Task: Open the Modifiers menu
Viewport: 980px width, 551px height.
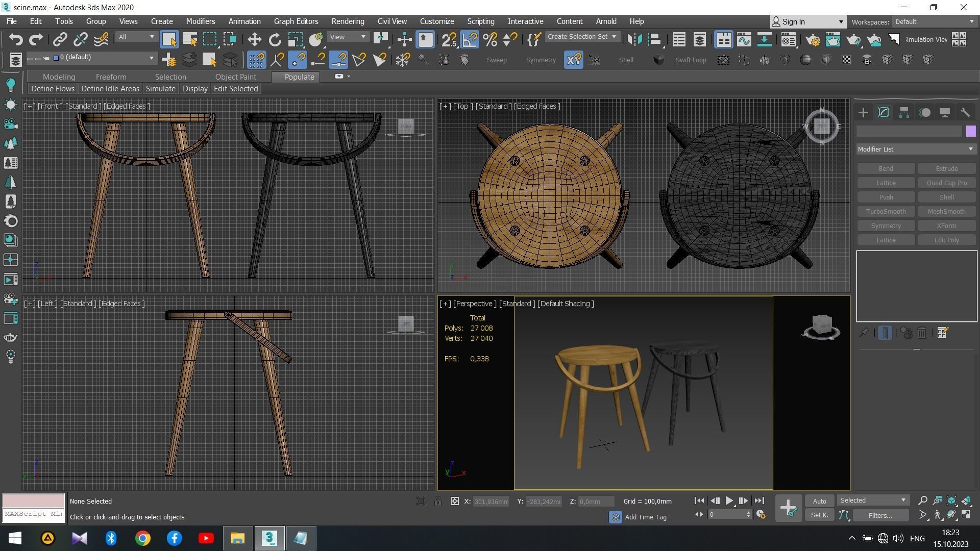Action: (x=200, y=21)
